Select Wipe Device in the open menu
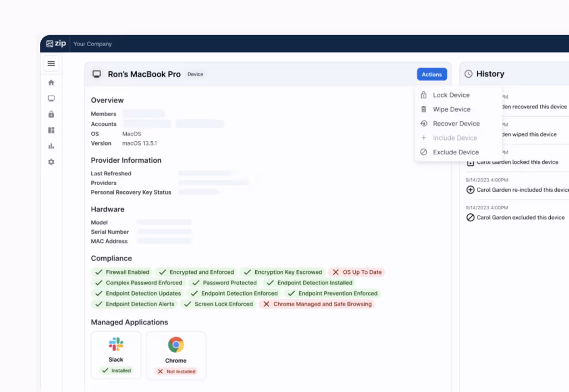The image size is (569, 392). click(x=452, y=109)
